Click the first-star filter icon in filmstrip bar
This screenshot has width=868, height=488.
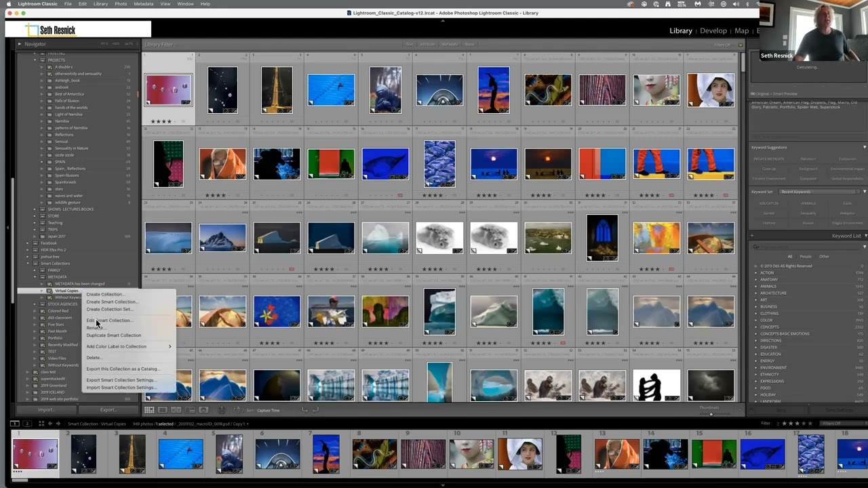[784, 424]
